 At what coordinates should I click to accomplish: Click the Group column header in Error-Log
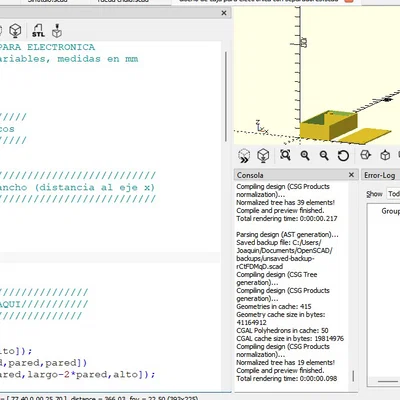390,211
